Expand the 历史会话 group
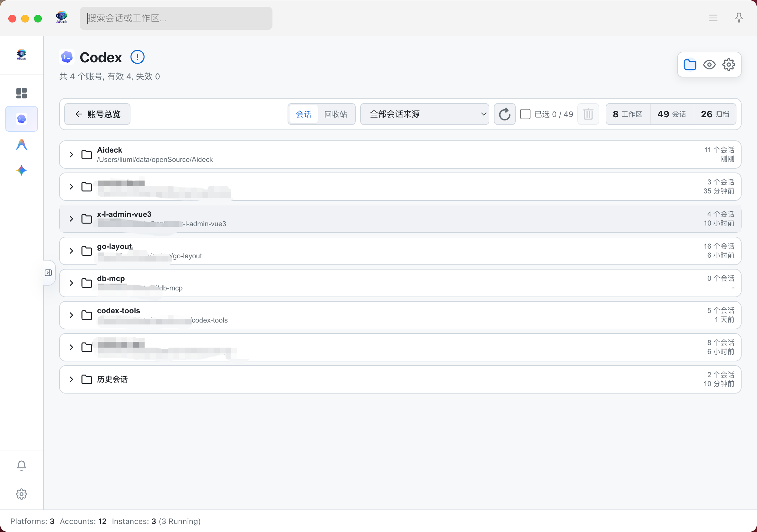Image resolution: width=757 pixels, height=532 pixels. (x=71, y=379)
